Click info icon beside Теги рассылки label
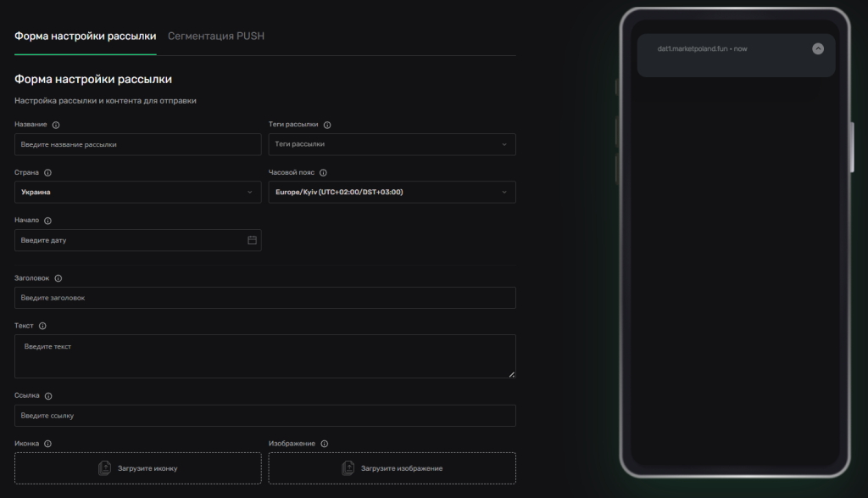 [327, 125]
